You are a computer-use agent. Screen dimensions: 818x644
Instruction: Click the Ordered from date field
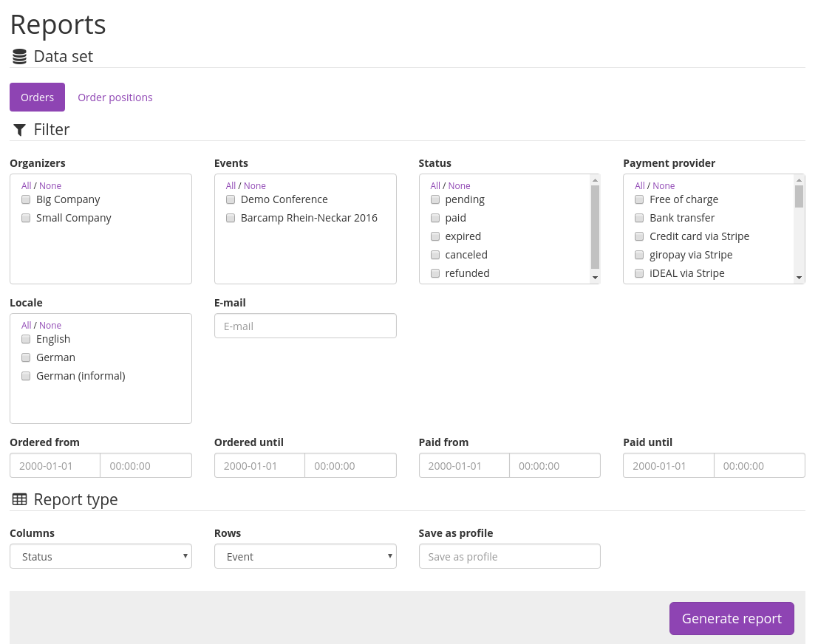coord(55,466)
